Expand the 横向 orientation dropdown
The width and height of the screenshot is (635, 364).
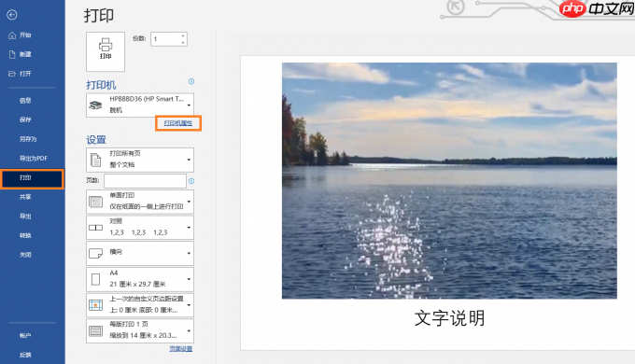pyautogui.click(x=140, y=254)
